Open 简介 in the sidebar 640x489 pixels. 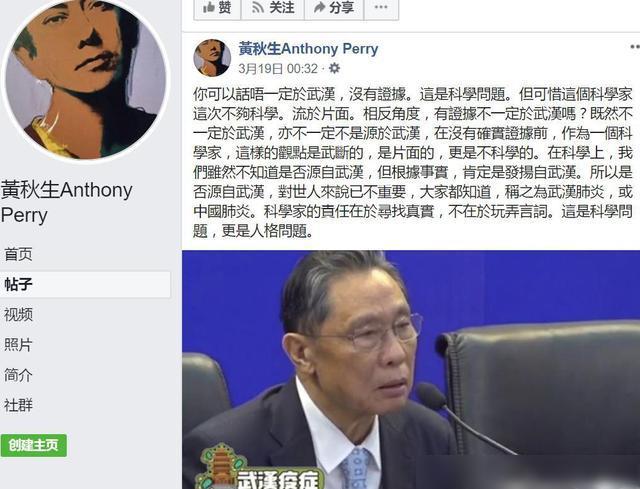click(x=18, y=375)
